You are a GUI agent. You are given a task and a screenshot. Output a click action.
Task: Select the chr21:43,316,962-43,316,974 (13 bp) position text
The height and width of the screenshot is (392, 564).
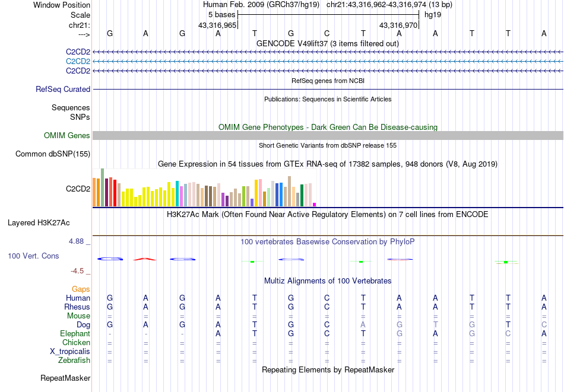click(x=389, y=5)
